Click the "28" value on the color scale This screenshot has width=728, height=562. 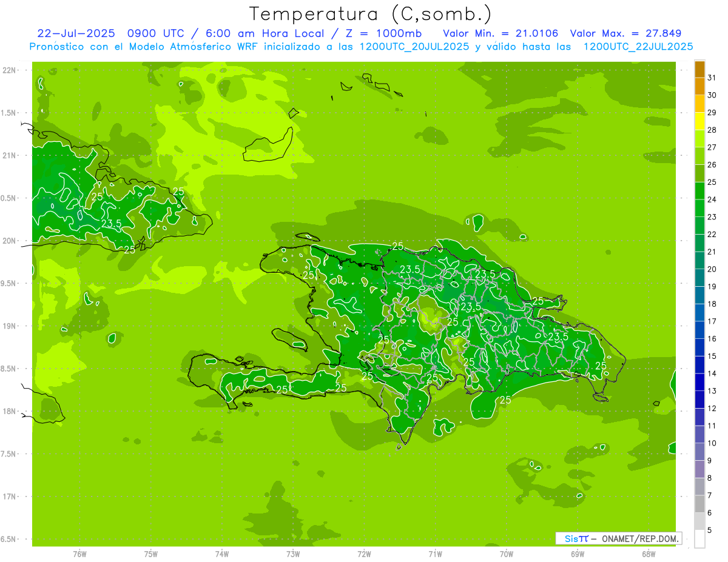click(x=712, y=130)
